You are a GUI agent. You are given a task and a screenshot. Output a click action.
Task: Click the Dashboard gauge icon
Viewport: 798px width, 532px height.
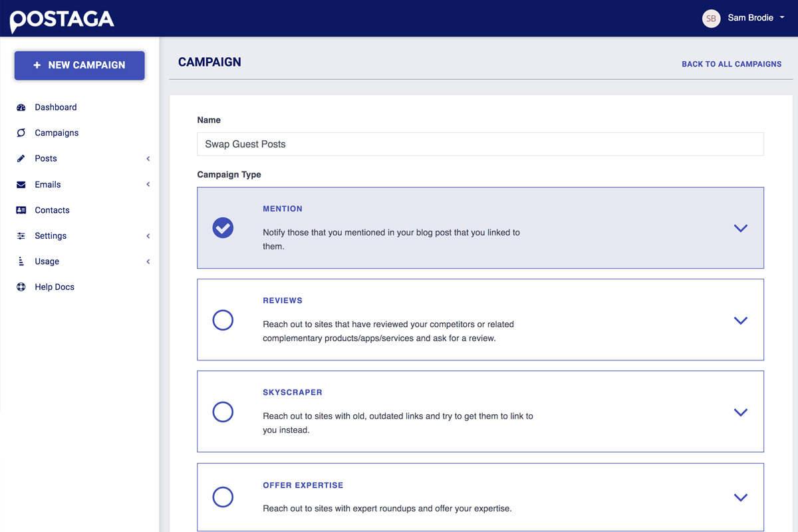coord(21,107)
